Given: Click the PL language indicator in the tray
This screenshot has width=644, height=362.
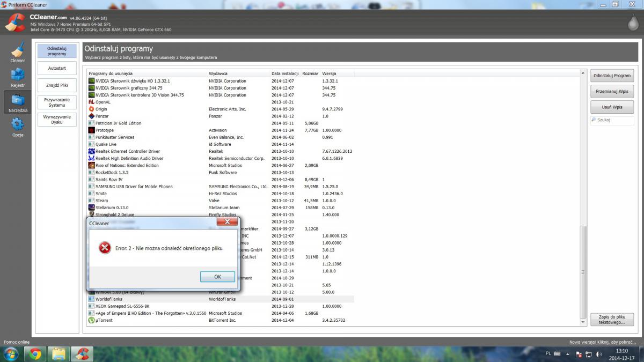Looking at the screenshot, I should [x=548, y=354].
